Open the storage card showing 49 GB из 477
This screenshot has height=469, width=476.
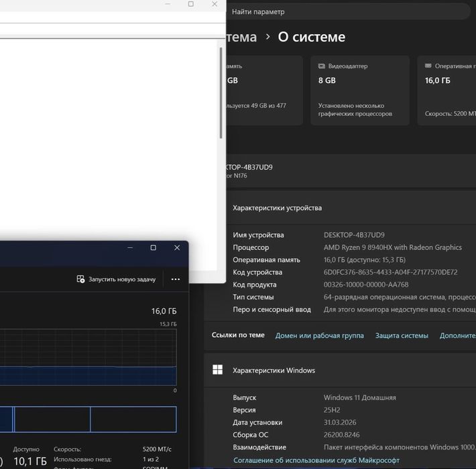[264, 90]
